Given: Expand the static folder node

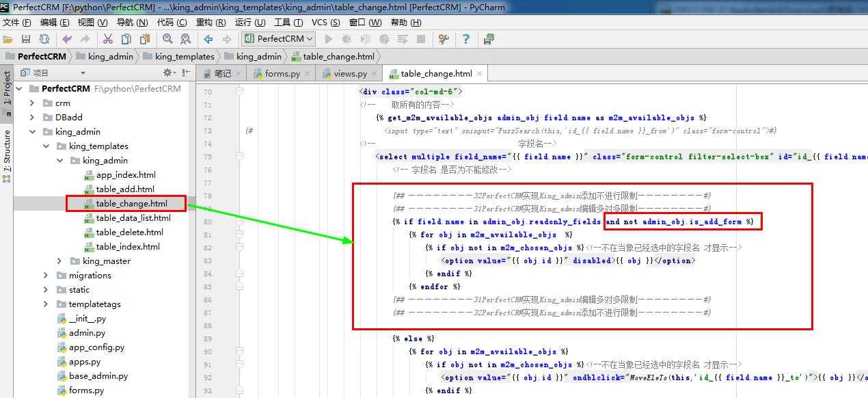Looking at the screenshot, I should (46, 290).
